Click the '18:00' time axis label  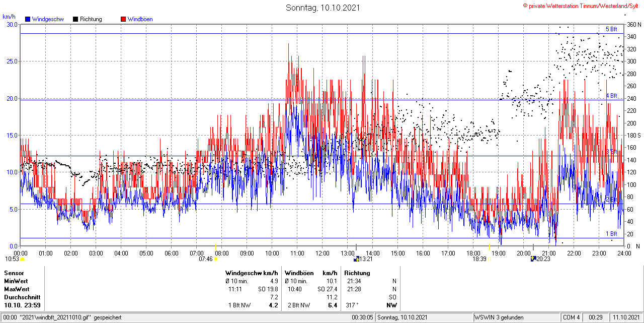(x=473, y=253)
